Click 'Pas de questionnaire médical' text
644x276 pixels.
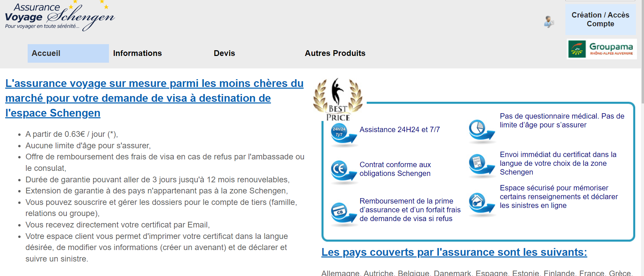click(x=562, y=121)
